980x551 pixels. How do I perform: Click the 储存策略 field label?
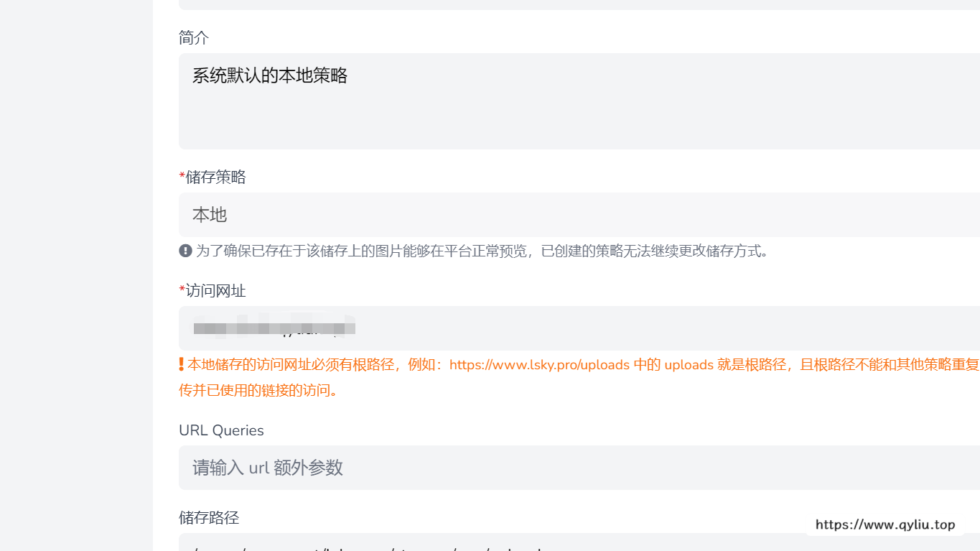215,177
